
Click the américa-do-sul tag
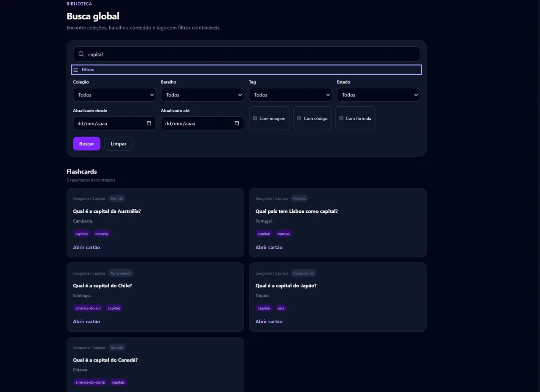pos(88,308)
